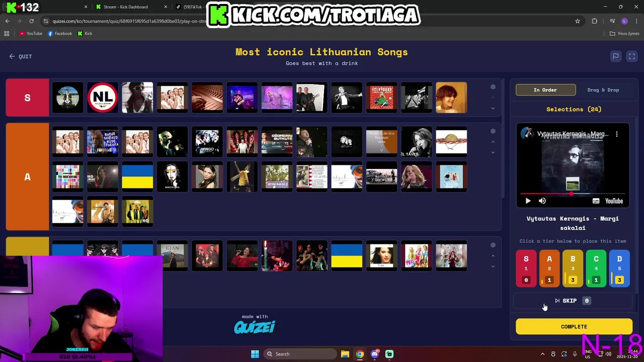Place the item in S tier
644x362 pixels.
click(x=526, y=268)
